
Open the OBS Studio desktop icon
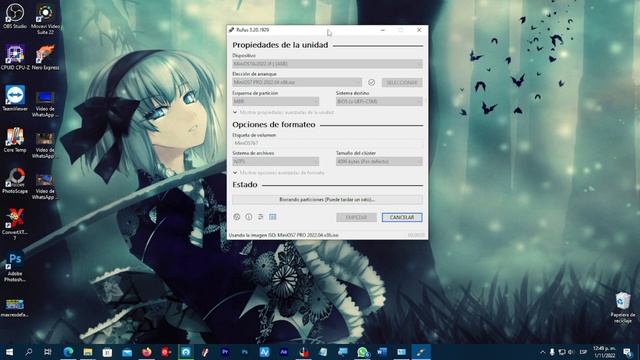pos(15,16)
